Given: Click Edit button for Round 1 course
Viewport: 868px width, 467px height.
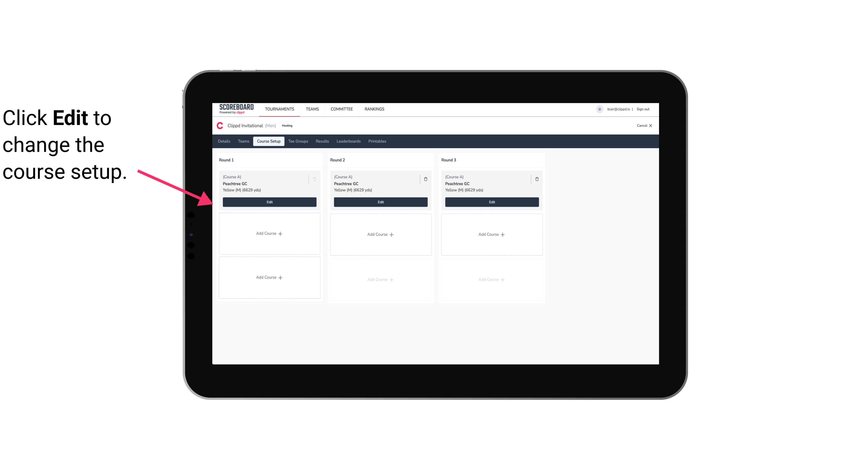Looking at the screenshot, I should (269, 202).
